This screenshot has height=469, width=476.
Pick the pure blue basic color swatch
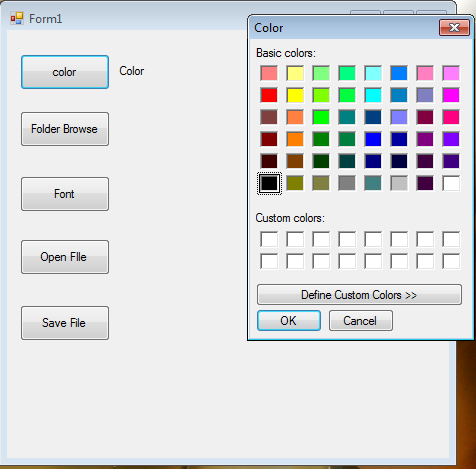[373, 139]
